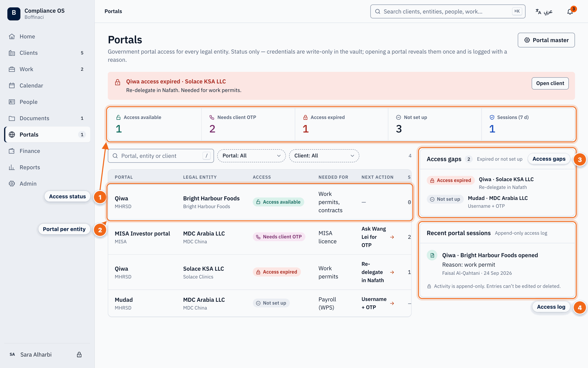Filter by the Access expired summary card
Image resolution: width=588 pixels, height=368 pixels.
click(x=342, y=124)
